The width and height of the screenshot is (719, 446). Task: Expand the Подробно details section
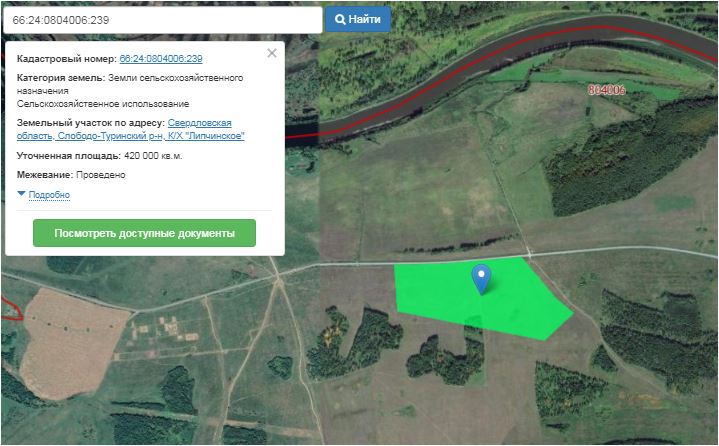(x=49, y=195)
